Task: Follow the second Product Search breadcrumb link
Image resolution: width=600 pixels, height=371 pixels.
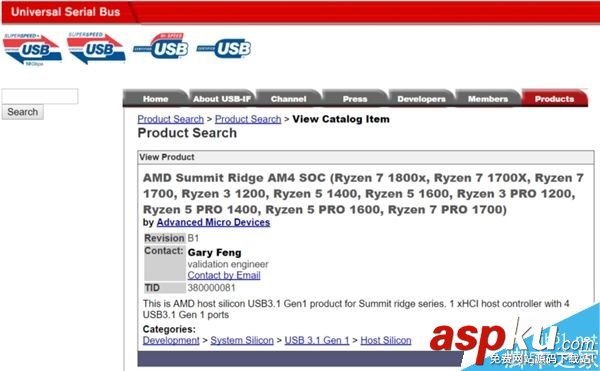Action: [x=248, y=119]
